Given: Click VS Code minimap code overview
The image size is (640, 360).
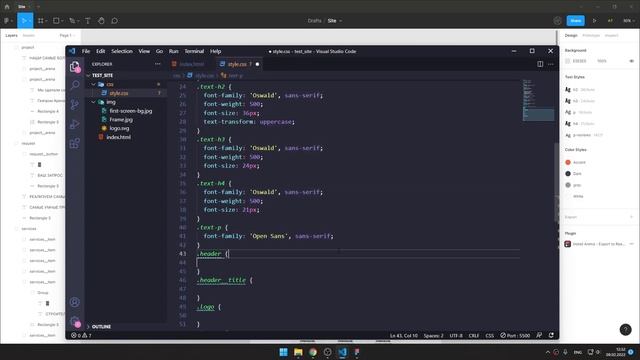Looking at the screenshot, I should (538, 100).
